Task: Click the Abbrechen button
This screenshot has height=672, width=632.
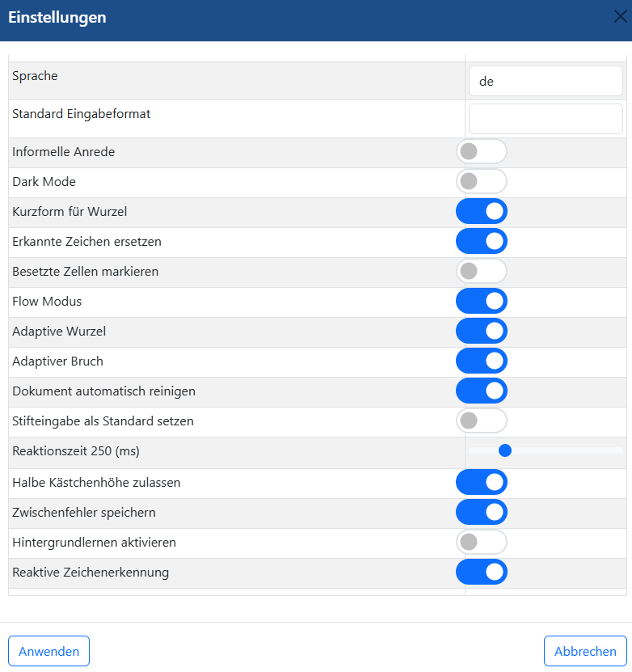Action: 585,651
